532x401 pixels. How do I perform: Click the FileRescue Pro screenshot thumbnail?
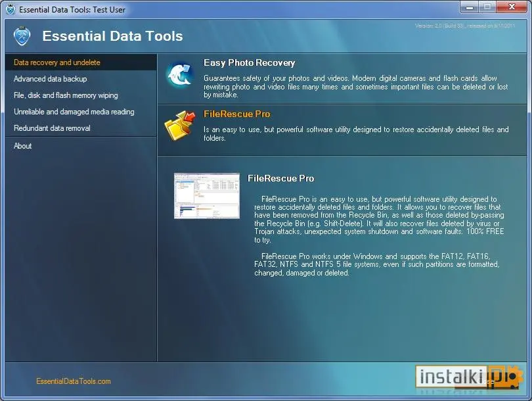[207, 196]
